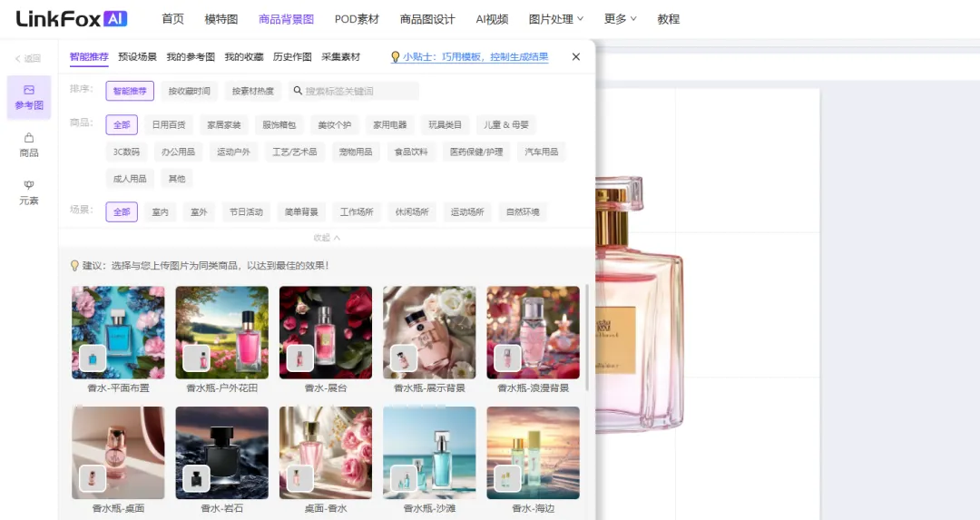The width and height of the screenshot is (980, 520).
Task: Sort by 智能推荐
Action: point(130,91)
